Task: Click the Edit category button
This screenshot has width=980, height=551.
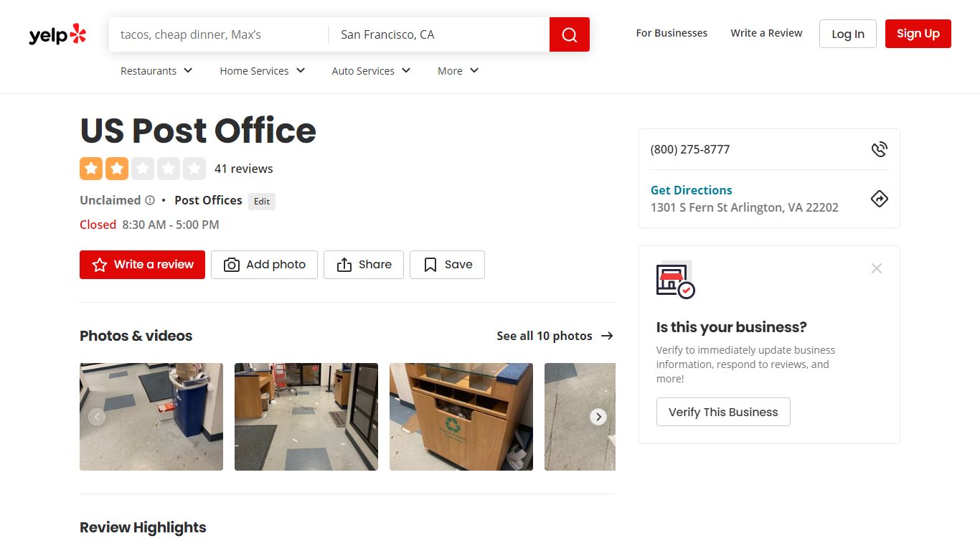Action: (x=262, y=202)
